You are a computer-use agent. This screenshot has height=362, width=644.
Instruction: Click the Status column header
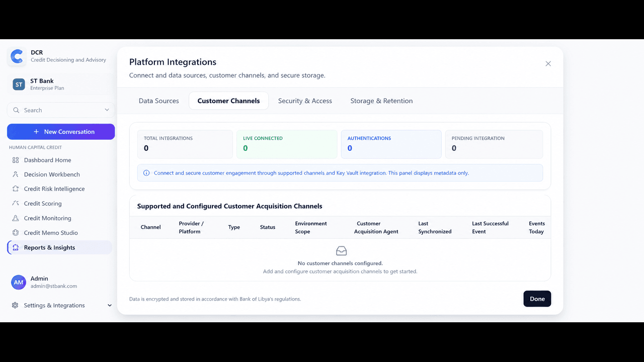pyautogui.click(x=268, y=227)
